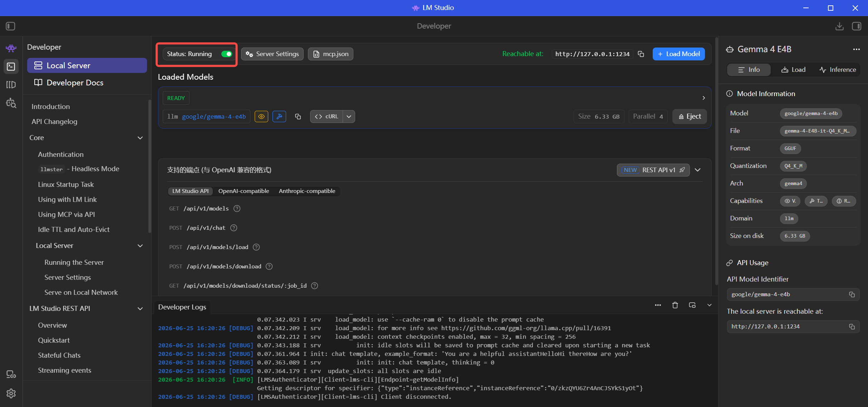Copy the API Model Identifier
The height and width of the screenshot is (407, 868).
coord(852,294)
